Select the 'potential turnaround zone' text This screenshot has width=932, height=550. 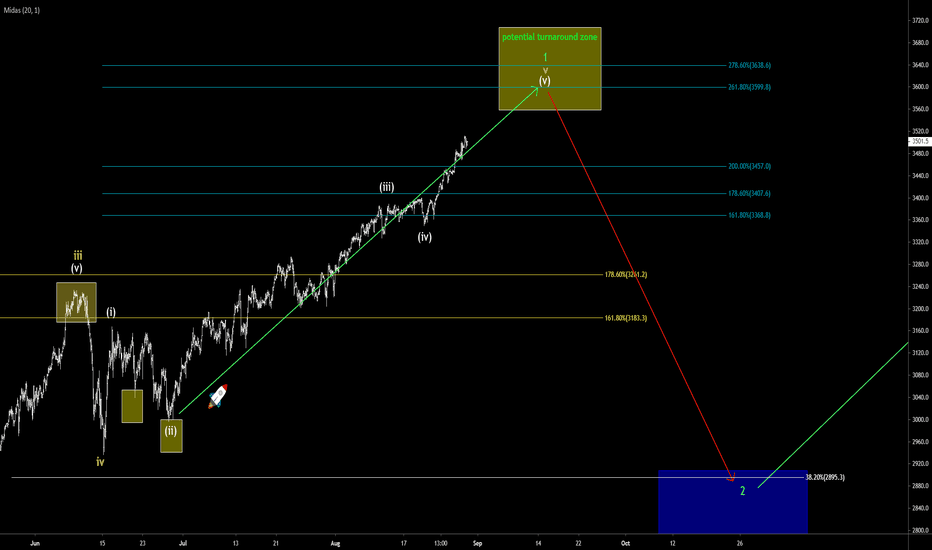[x=550, y=37]
